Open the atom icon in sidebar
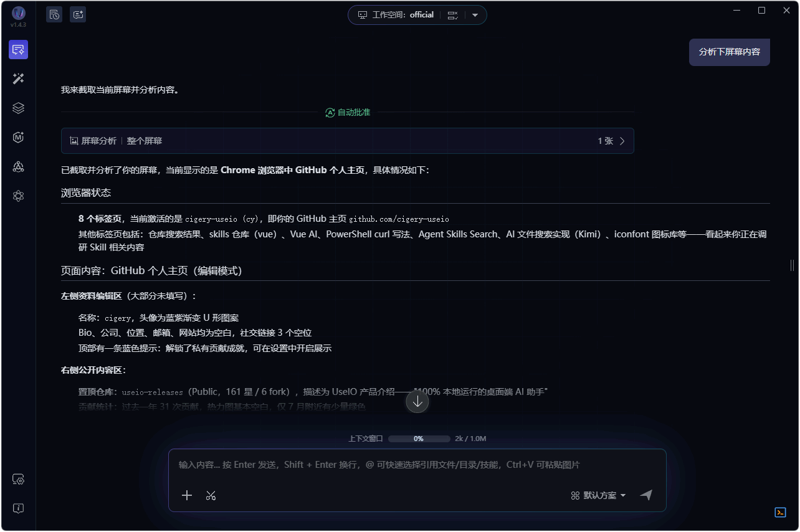The height and width of the screenshot is (532, 800). click(18, 196)
